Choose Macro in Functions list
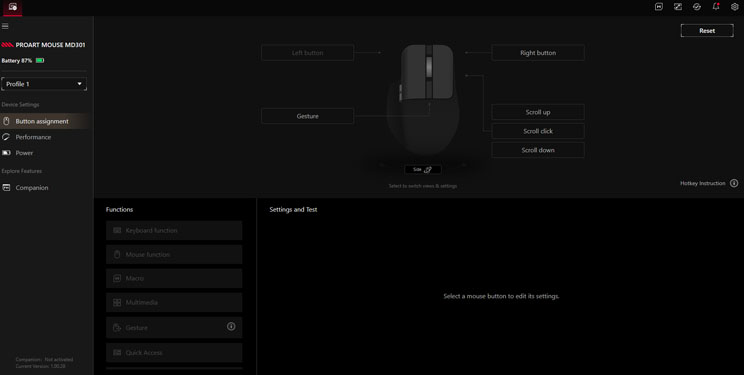 174,278
